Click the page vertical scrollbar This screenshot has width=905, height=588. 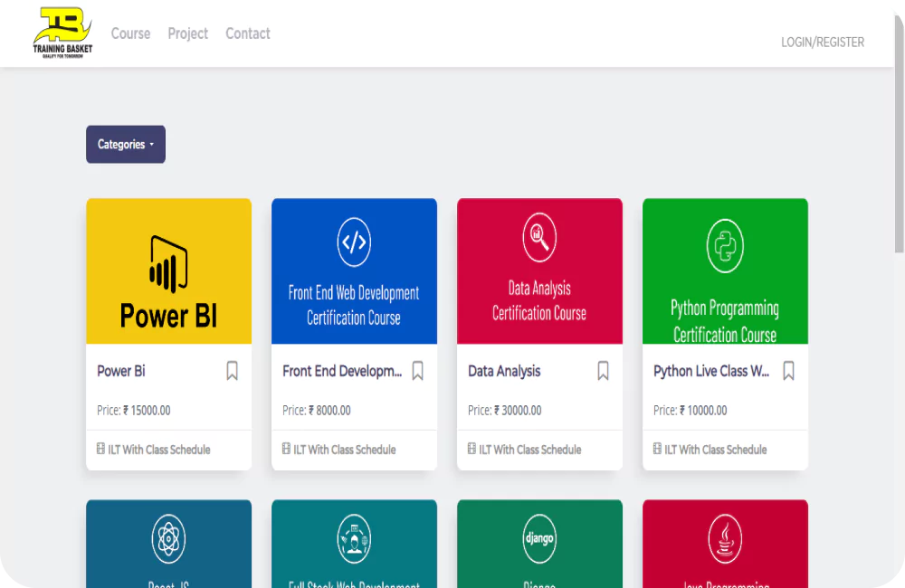click(900, 133)
